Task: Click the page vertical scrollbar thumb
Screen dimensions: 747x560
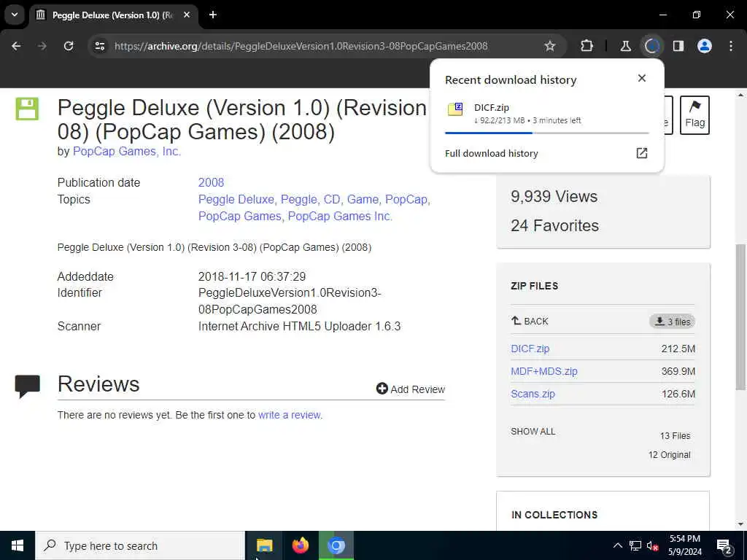Action: click(740, 316)
